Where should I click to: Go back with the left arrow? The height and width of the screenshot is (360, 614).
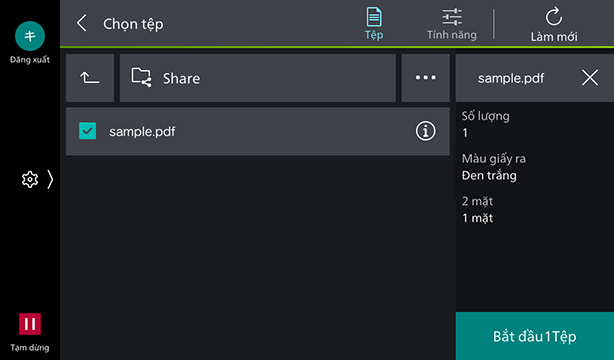pyautogui.click(x=81, y=24)
